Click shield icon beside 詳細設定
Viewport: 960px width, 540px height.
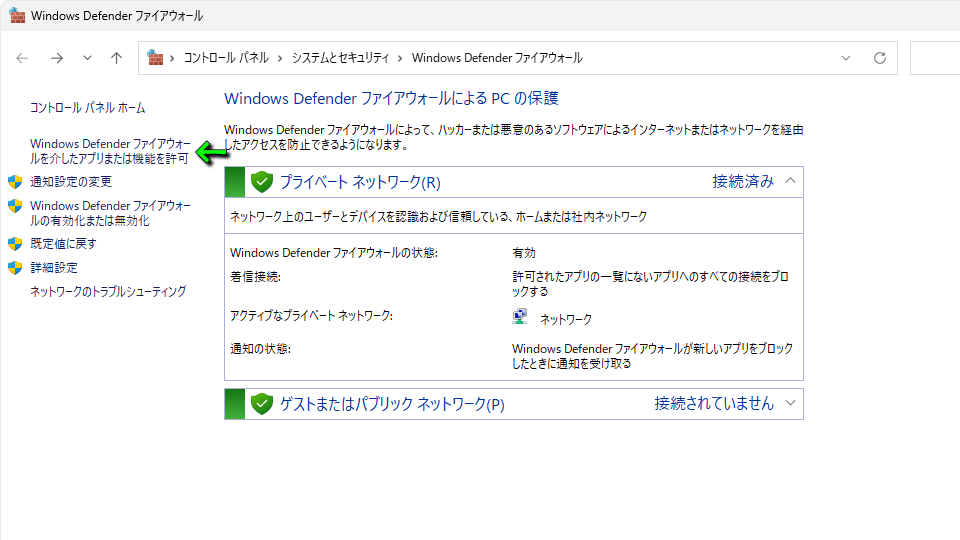tap(15, 268)
